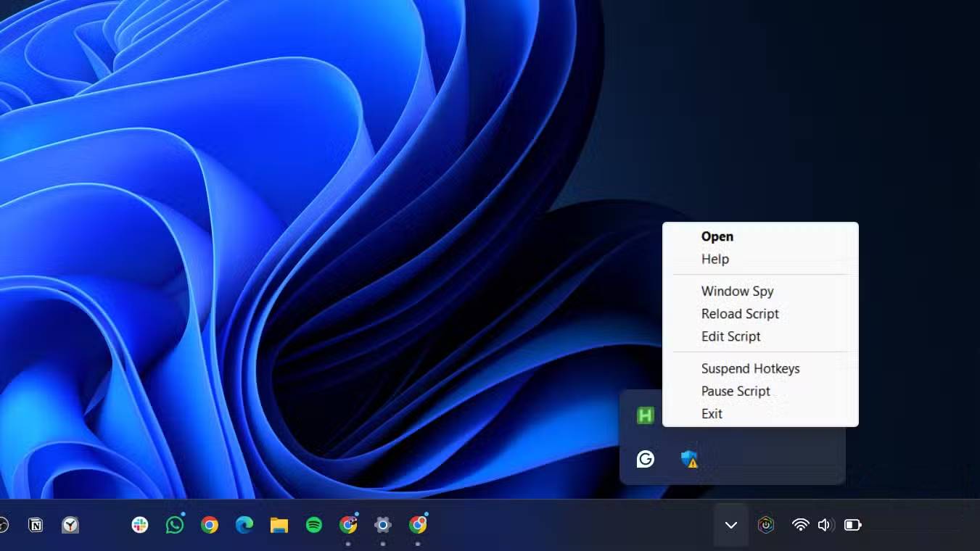The image size is (980, 551).
Task: Open WhatsApp from the taskbar
Action: 175,525
